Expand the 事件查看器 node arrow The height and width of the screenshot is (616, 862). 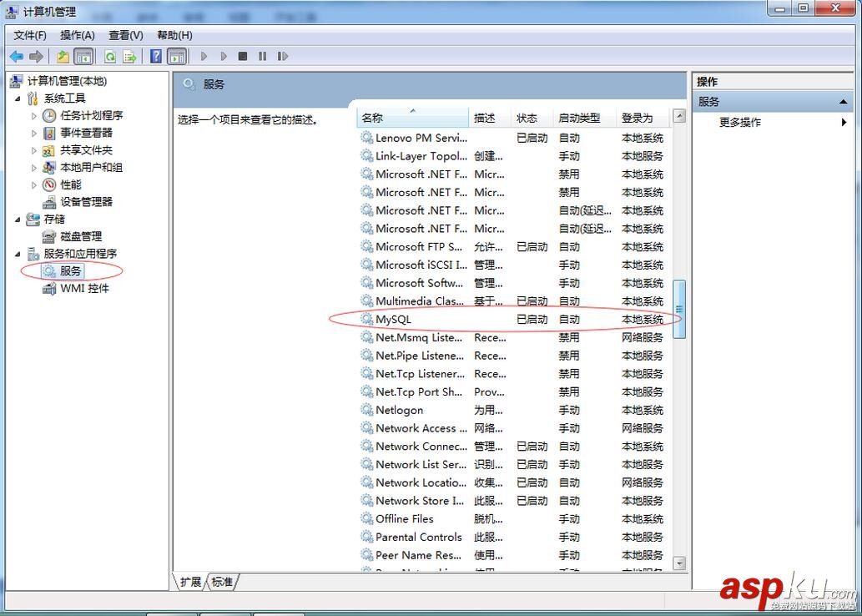pos(34,133)
